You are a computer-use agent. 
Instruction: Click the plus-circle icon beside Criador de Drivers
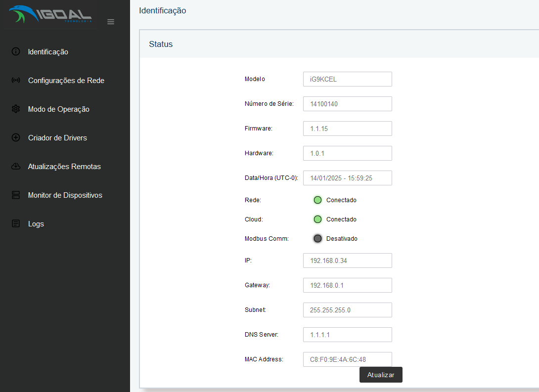pyautogui.click(x=16, y=137)
